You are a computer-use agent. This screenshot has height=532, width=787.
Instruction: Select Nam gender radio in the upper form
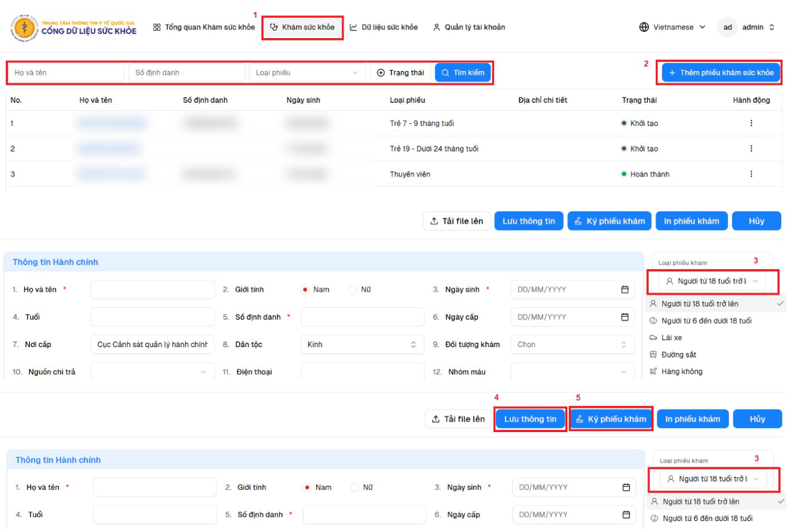305,289
